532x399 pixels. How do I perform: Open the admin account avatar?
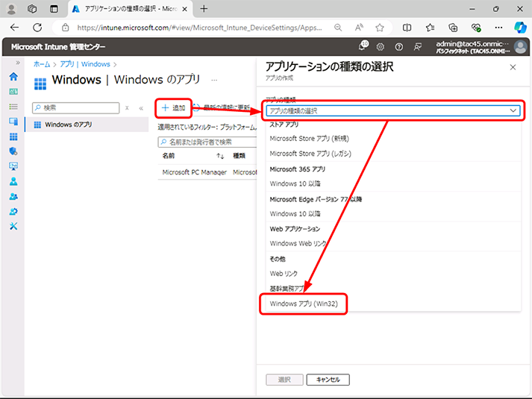pos(520,47)
